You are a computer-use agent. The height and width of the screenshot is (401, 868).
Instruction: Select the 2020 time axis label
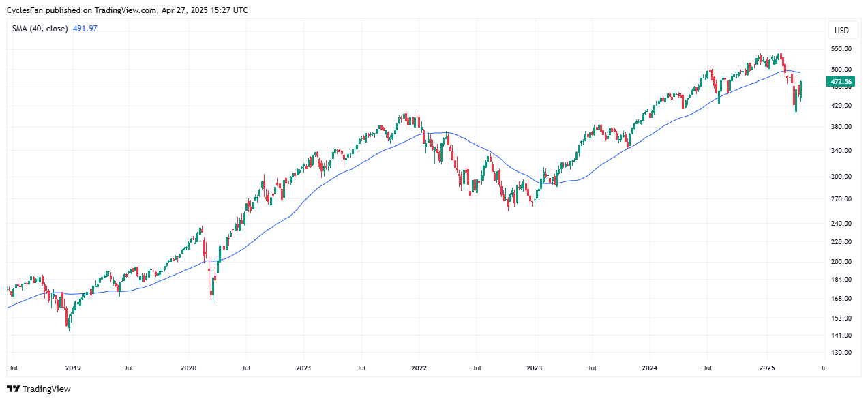tap(188, 368)
